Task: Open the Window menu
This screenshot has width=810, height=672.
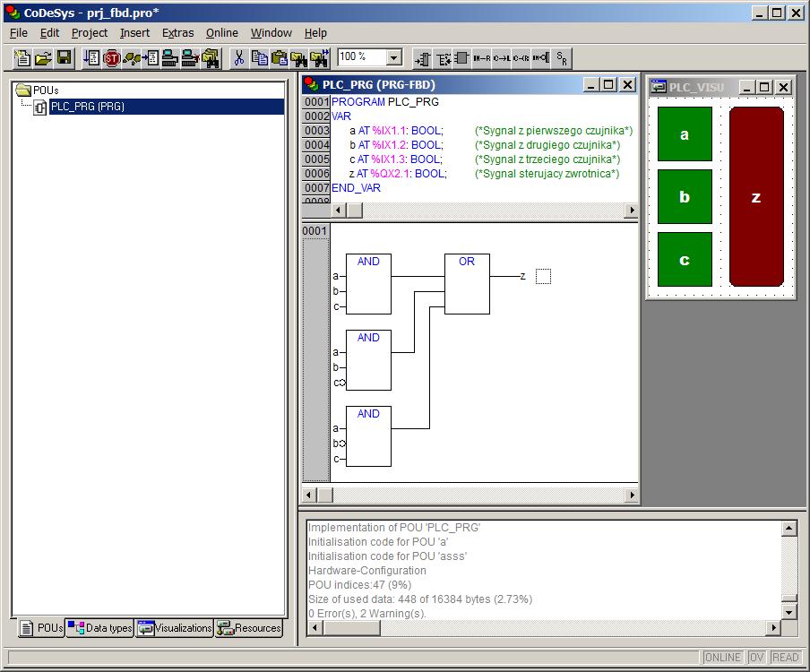Action: pyautogui.click(x=271, y=33)
